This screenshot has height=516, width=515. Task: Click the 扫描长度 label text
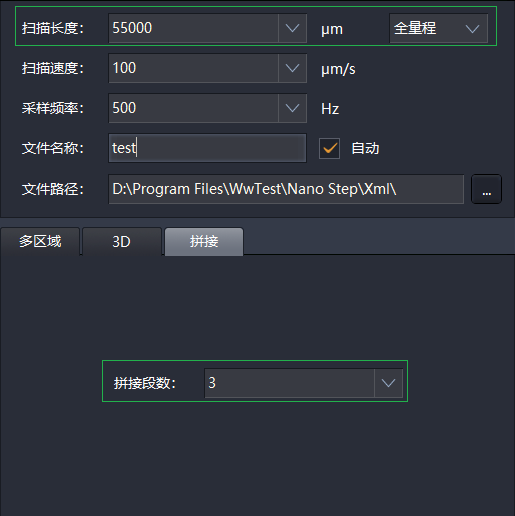pyautogui.click(x=53, y=28)
